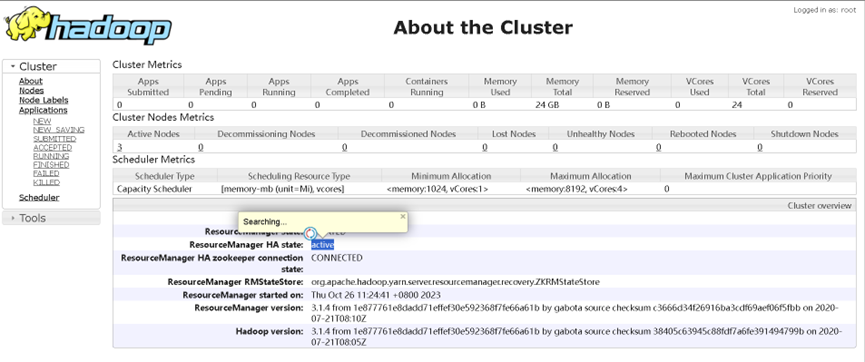The image size is (865, 362).
Task: Click the 'VCores Total' column header
Action: point(756,87)
